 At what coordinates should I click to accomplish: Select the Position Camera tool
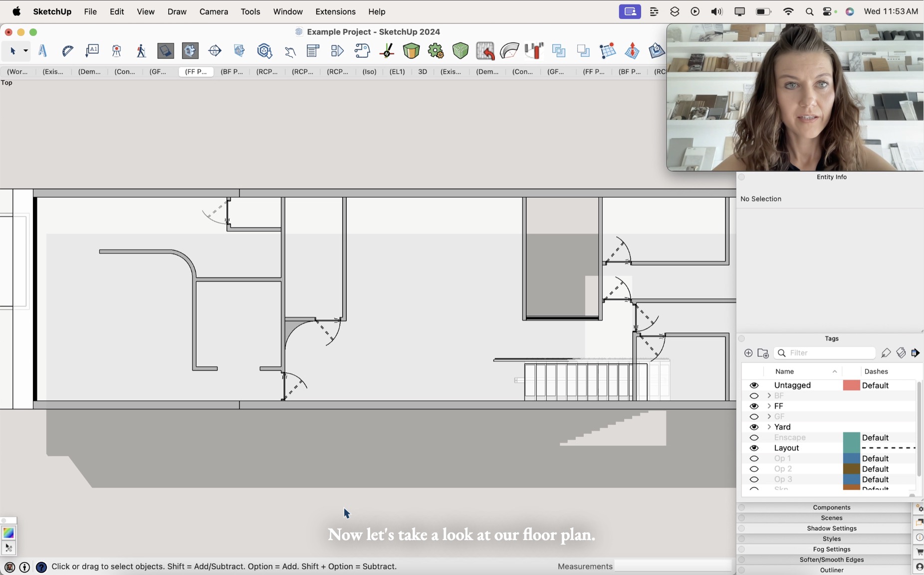pos(116,50)
